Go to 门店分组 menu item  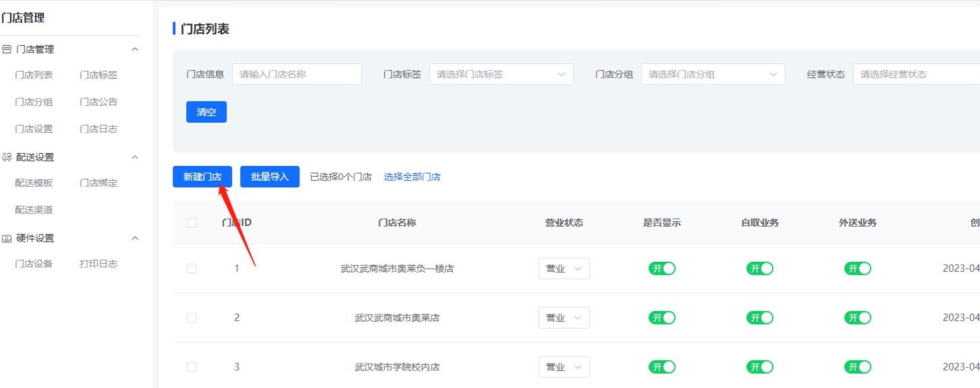(34, 102)
